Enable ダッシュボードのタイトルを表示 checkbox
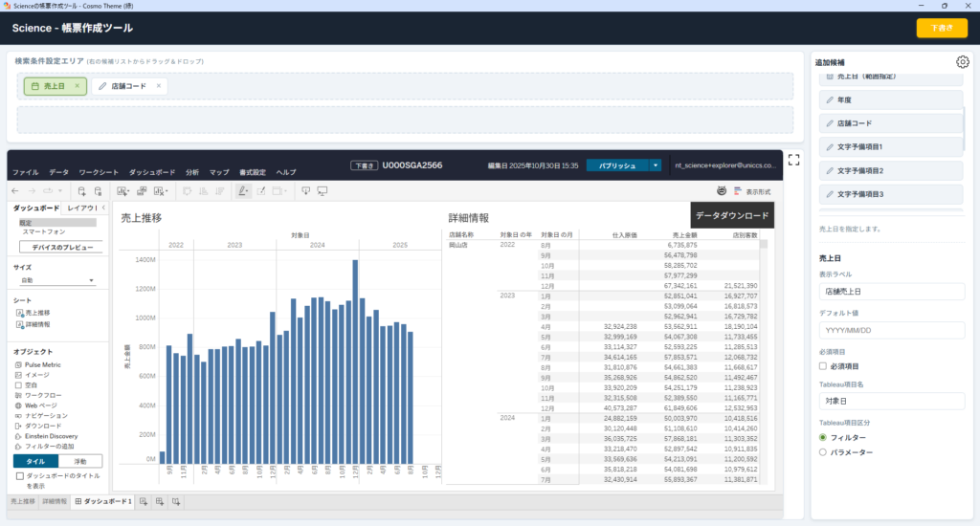The width and height of the screenshot is (980, 526). (x=20, y=476)
